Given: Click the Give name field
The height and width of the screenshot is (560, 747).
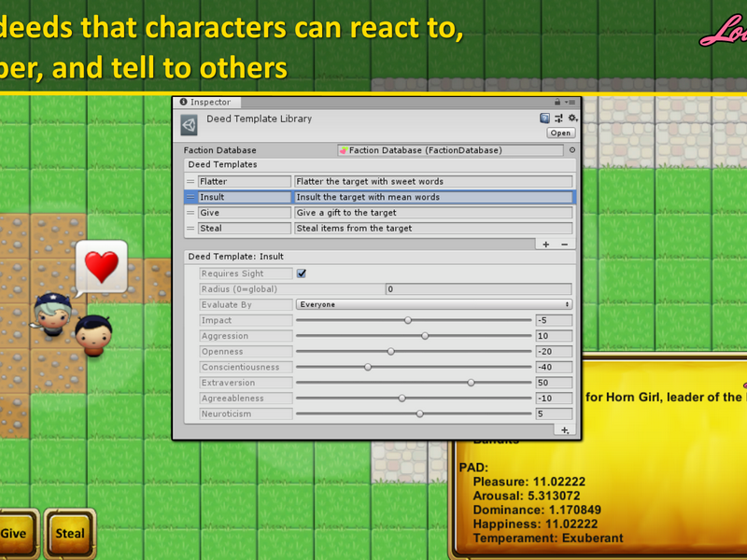Looking at the screenshot, I should (x=245, y=213).
